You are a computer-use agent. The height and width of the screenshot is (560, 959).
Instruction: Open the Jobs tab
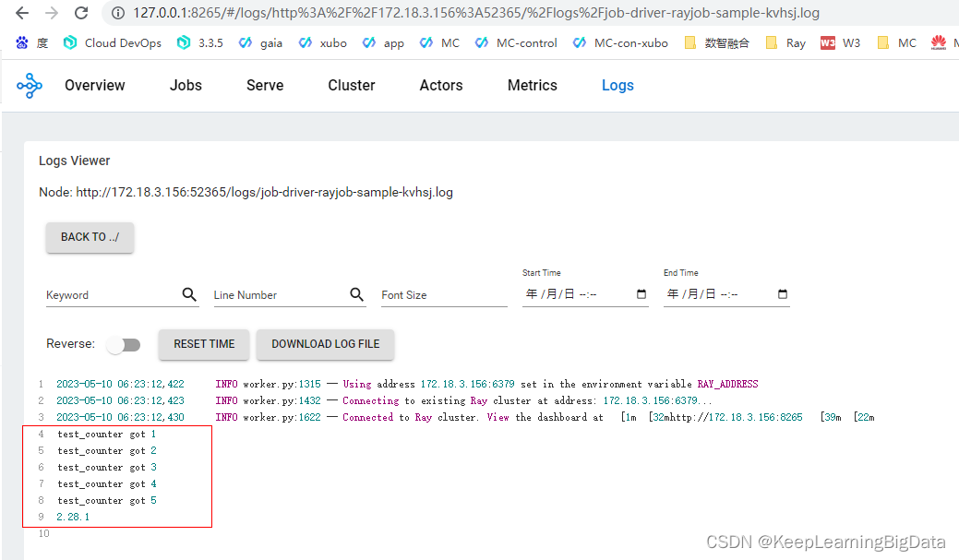click(x=185, y=85)
